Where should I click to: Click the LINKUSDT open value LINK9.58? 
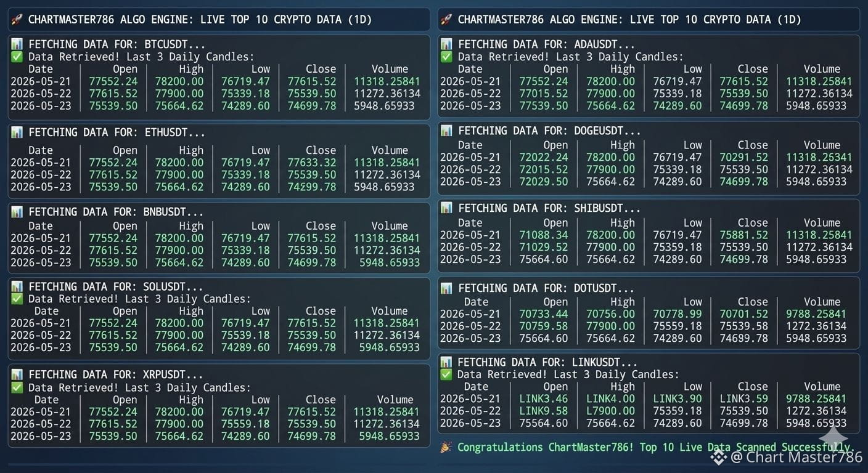544,411
